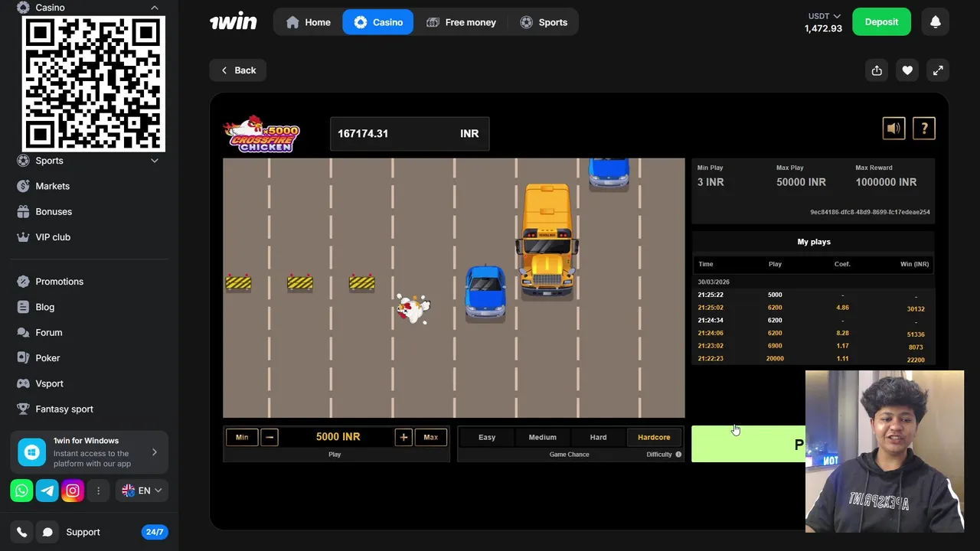Set play amount to Max
The height and width of the screenshot is (551, 980).
point(431,437)
